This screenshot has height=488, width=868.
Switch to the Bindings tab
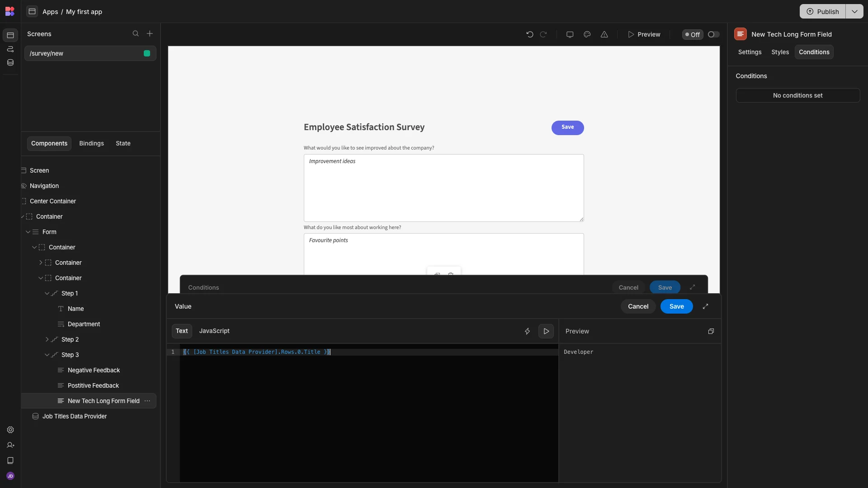(x=91, y=143)
